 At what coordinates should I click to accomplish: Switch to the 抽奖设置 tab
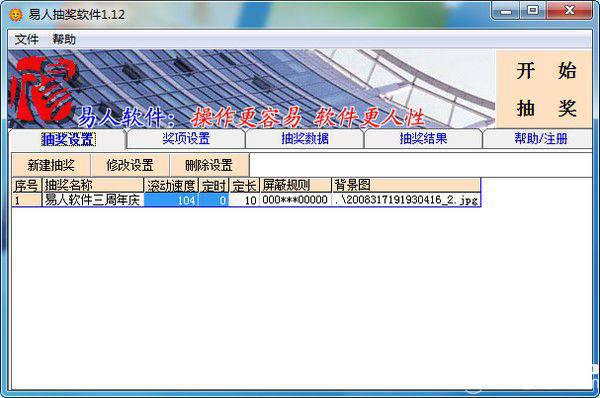pos(67,139)
